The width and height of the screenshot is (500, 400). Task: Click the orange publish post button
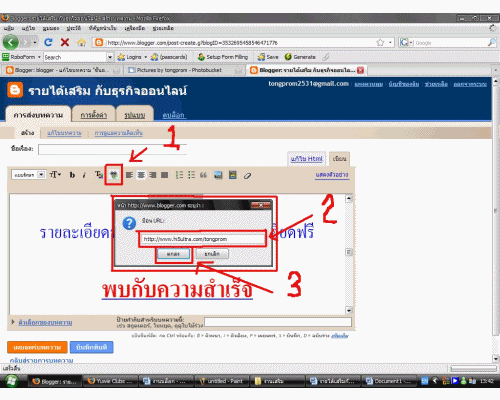pyautogui.click(x=37, y=347)
